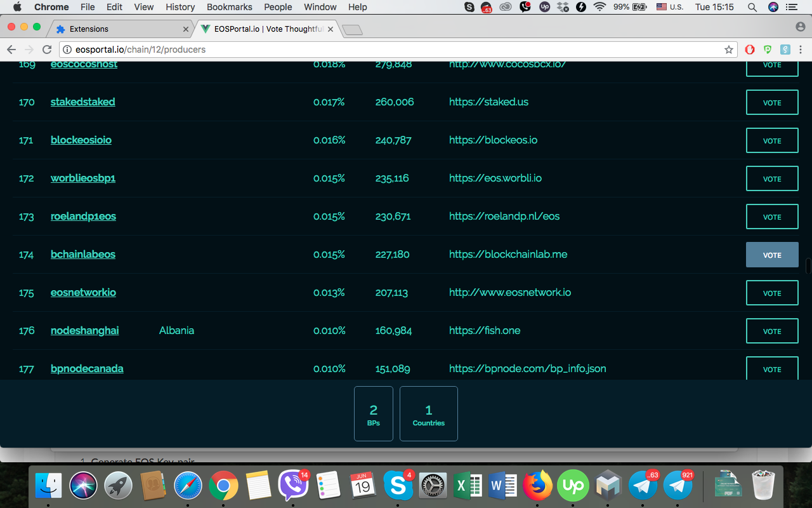
Task: Go back with the browser back arrow
Action: coord(11,50)
